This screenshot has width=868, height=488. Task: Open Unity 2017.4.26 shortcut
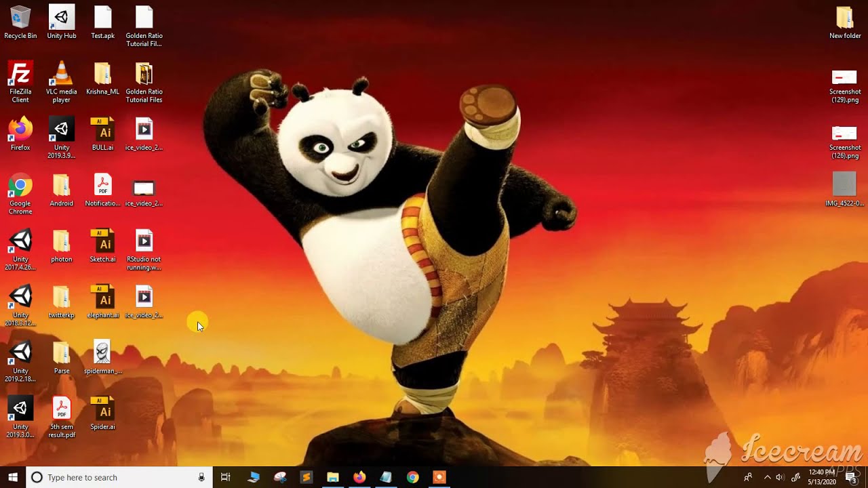(x=20, y=249)
